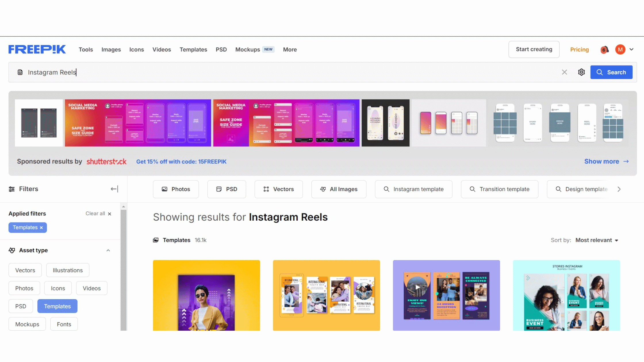The image size is (644, 362).
Task: Open search settings via the gear icon
Action: [581, 72]
